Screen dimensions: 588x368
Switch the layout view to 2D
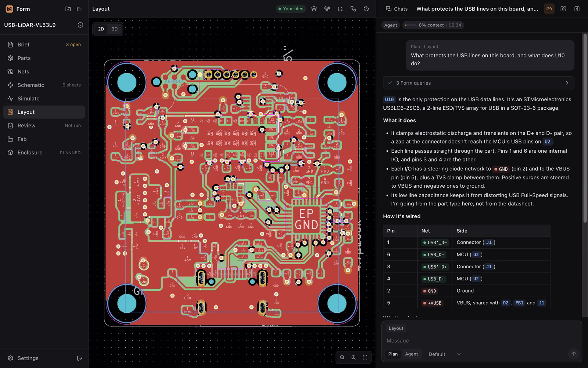point(101,29)
